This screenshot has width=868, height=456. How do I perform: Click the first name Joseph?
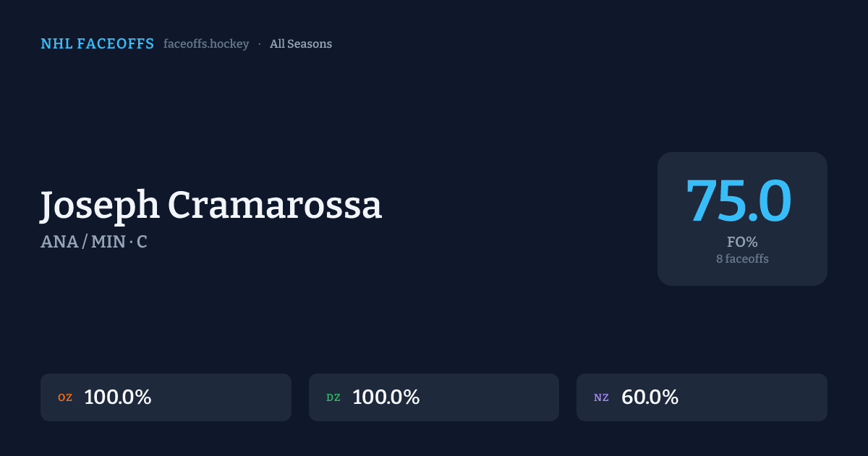pyautogui.click(x=100, y=206)
